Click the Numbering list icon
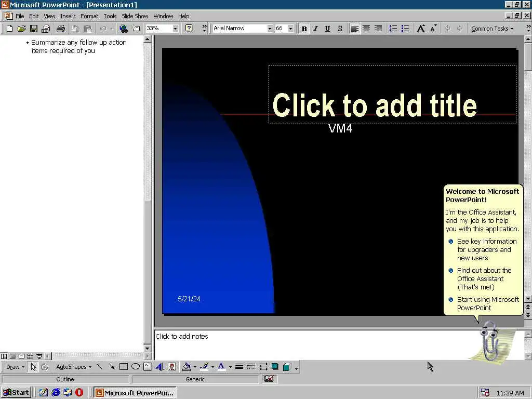532x399 pixels. (393, 29)
